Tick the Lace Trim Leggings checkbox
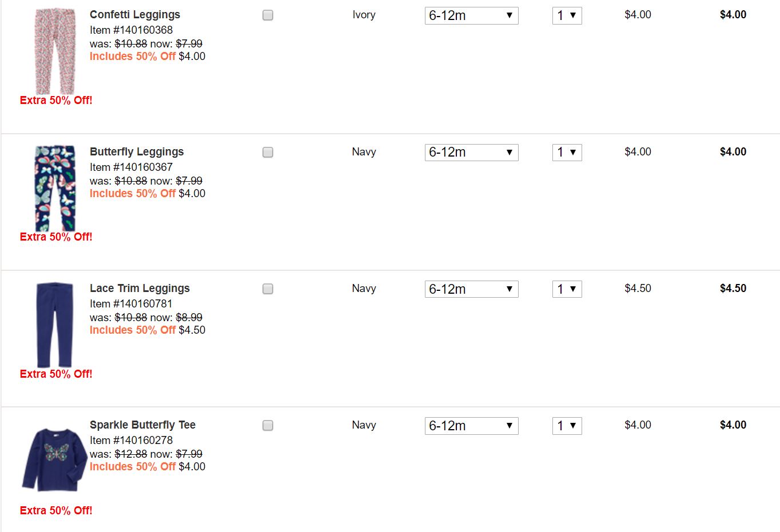Viewport: 780px width, 532px height. coord(268,289)
